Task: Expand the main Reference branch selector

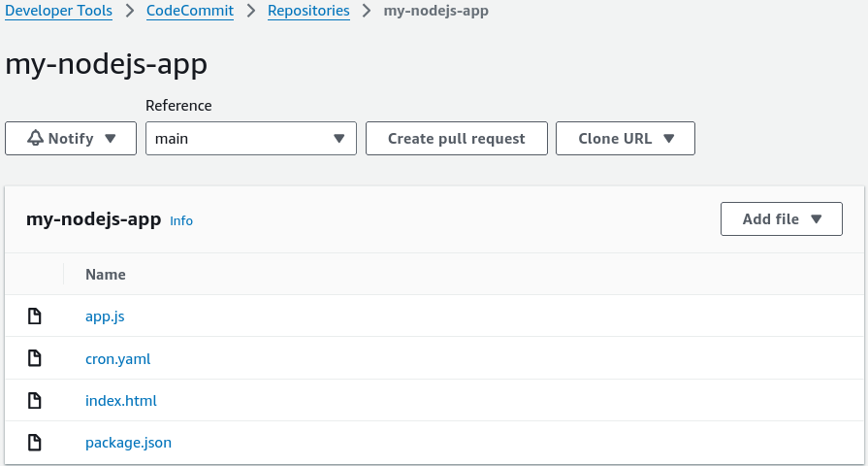Action: [251, 139]
